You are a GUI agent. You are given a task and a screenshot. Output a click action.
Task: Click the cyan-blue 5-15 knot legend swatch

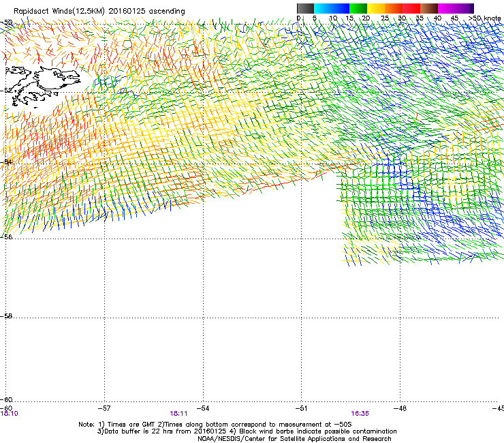[332, 8]
